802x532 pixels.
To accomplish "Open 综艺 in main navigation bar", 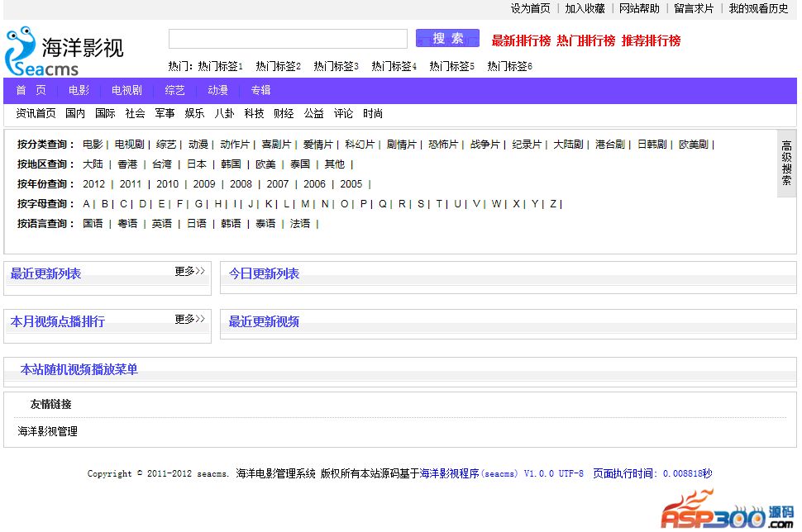I will (x=175, y=90).
